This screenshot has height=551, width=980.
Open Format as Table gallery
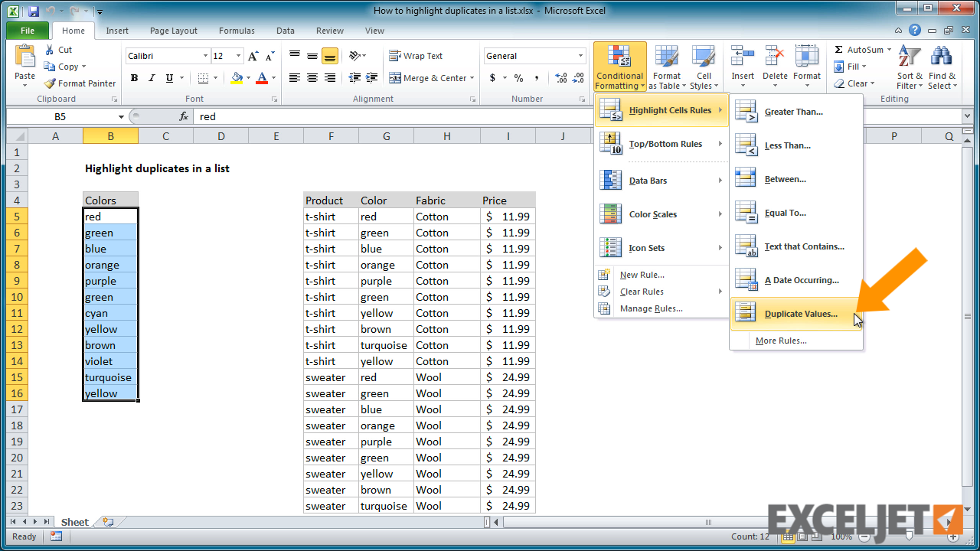[666, 67]
